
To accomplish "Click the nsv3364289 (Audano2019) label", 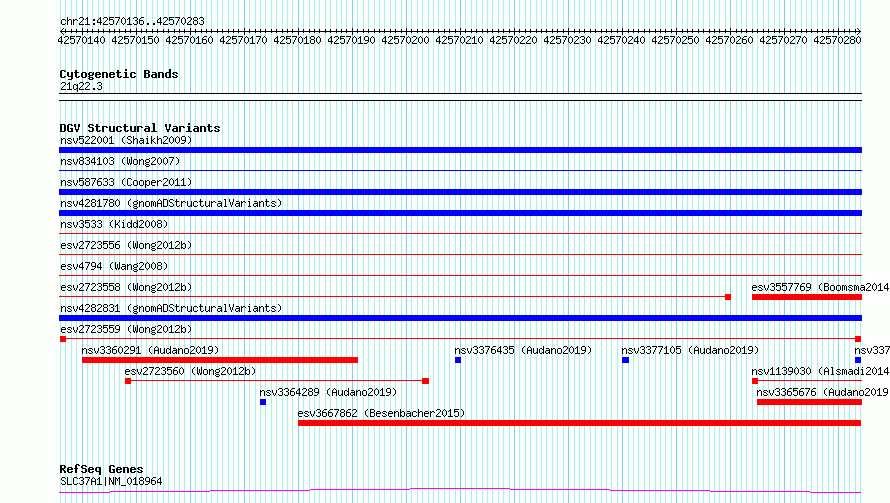I will (x=328, y=392).
